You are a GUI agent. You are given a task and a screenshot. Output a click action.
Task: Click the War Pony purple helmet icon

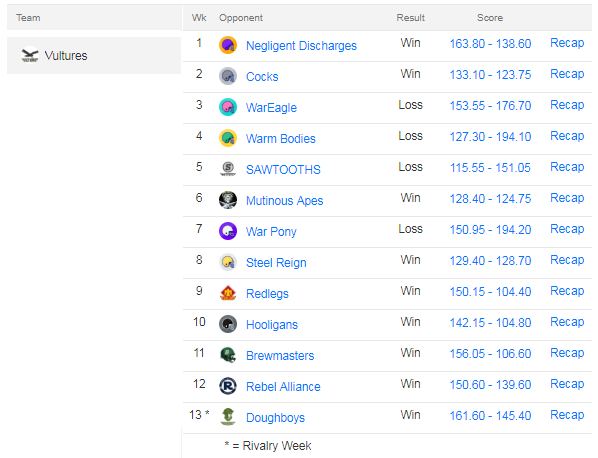[x=228, y=231]
